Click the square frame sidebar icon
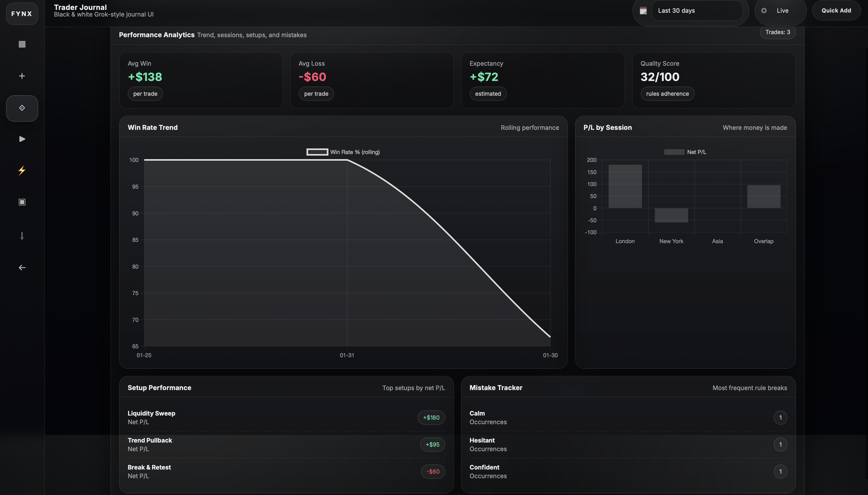This screenshot has width=868, height=495. tap(22, 202)
